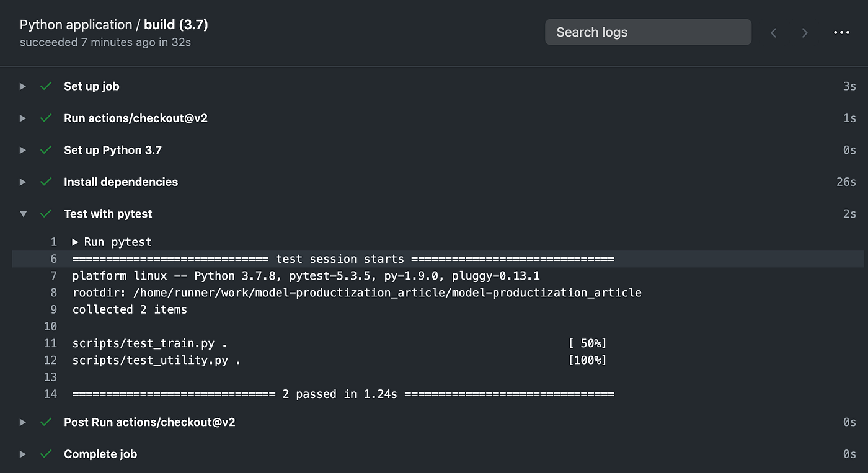This screenshot has height=473, width=868.
Task: Click the Set up job success checkmark
Action: tap(45, 86)
